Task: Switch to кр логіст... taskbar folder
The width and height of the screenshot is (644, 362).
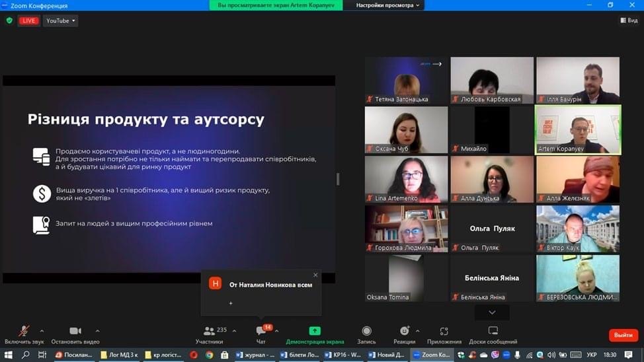Action: tap(163, 355)
